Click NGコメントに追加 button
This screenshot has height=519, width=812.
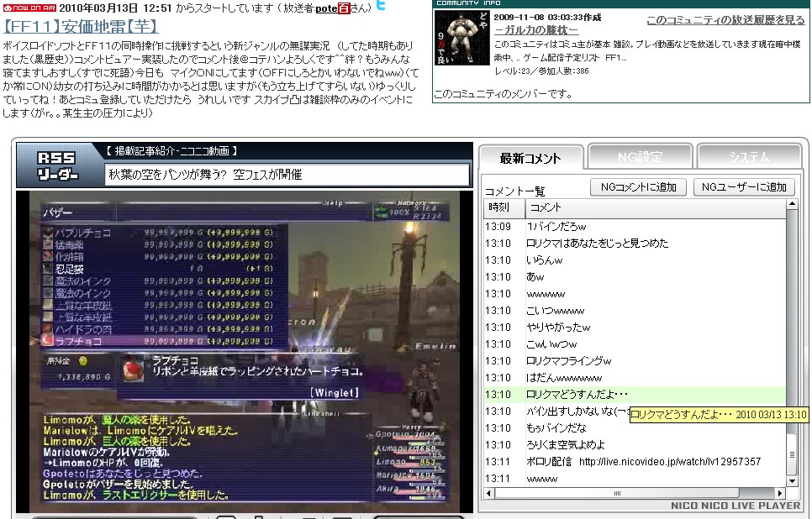click(x=638, y=186)
